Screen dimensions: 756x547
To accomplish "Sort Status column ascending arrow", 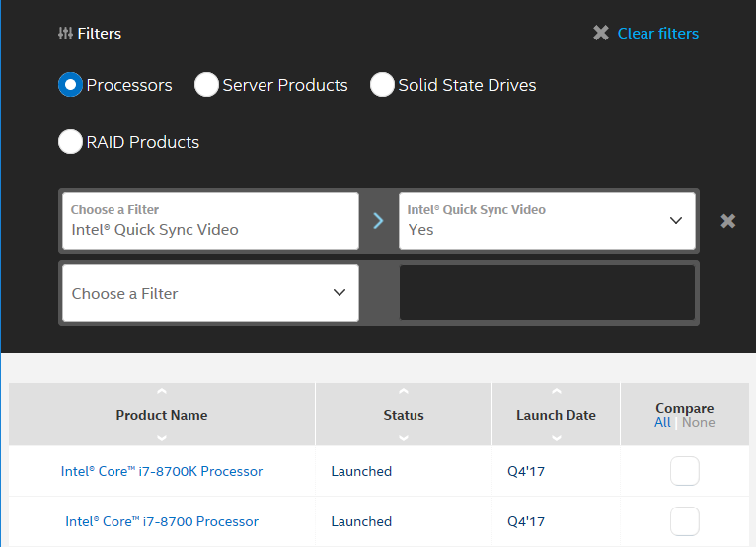I will tap(403, 393).
